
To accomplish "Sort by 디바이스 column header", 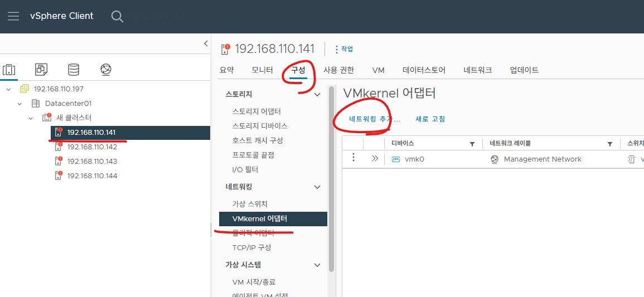I will (x=403, y=144).
